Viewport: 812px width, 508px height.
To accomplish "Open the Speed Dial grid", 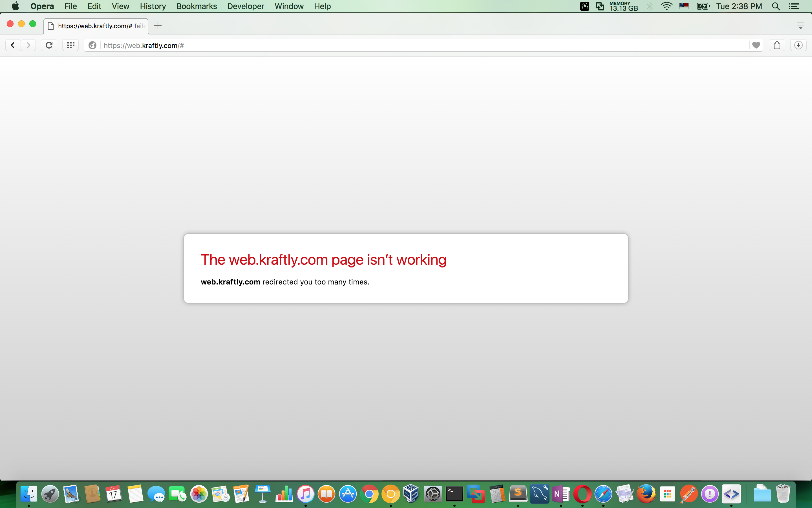I will click(x=70, y=45).
